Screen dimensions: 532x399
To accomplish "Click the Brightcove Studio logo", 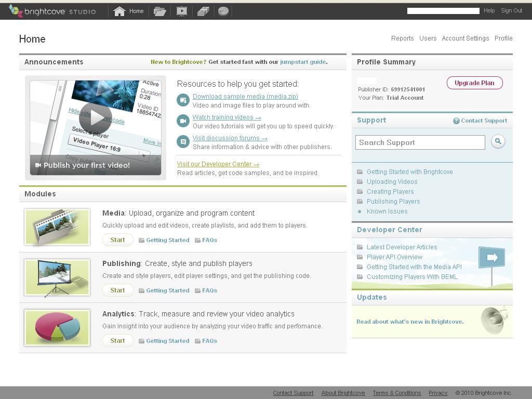I will pos(52,11).
